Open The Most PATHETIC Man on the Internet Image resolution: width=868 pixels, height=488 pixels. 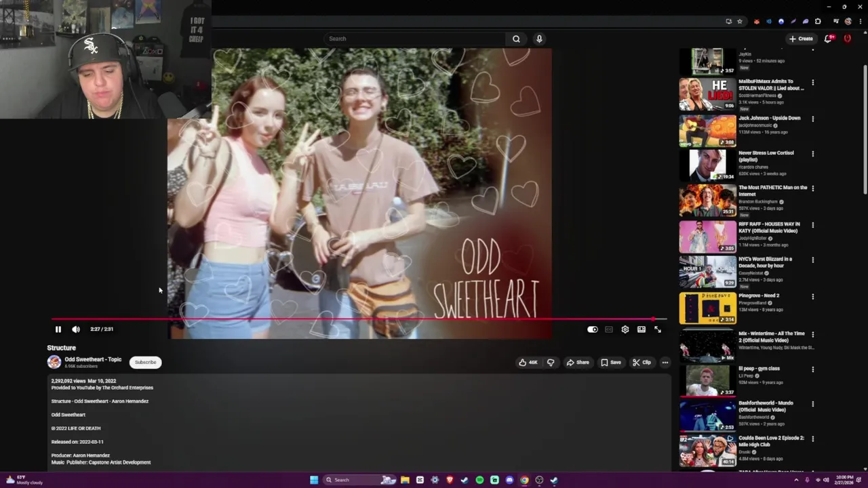coord(773,190)
